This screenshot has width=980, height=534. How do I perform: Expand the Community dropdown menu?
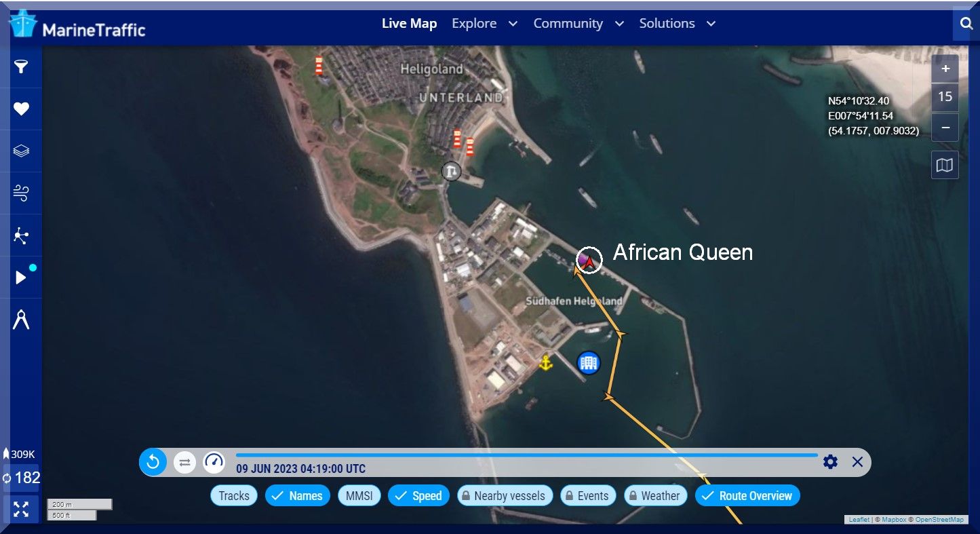[x=578, y=24]
